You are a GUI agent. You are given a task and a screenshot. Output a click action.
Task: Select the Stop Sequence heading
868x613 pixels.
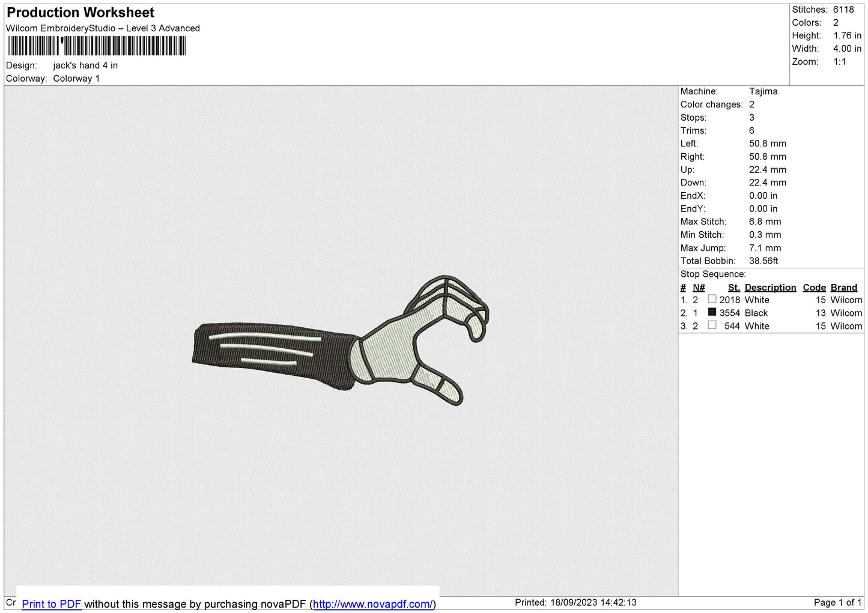click(713, 274)
